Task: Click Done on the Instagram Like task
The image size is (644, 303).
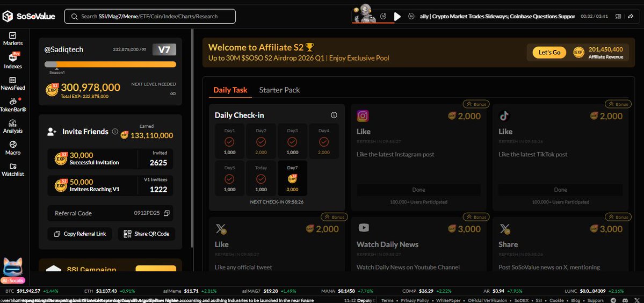Action: tap(418, 190)
